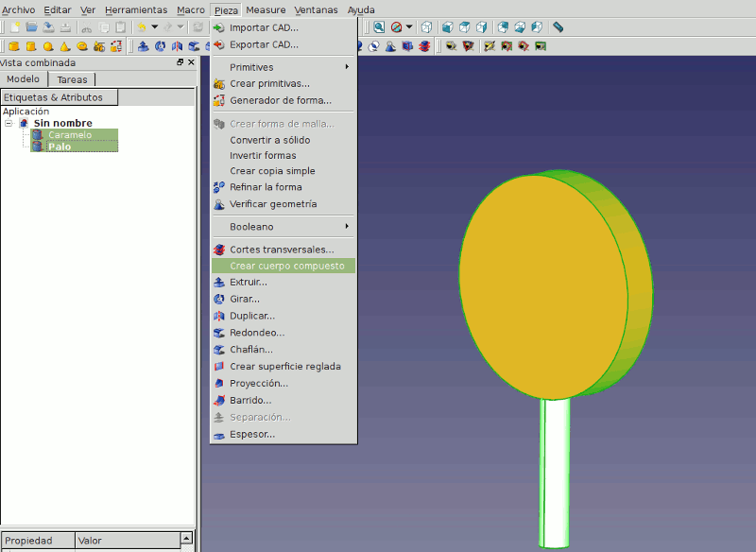
Task: Click the isometric view cube icon
Action: pyautogui.click(x=427, y=27)
